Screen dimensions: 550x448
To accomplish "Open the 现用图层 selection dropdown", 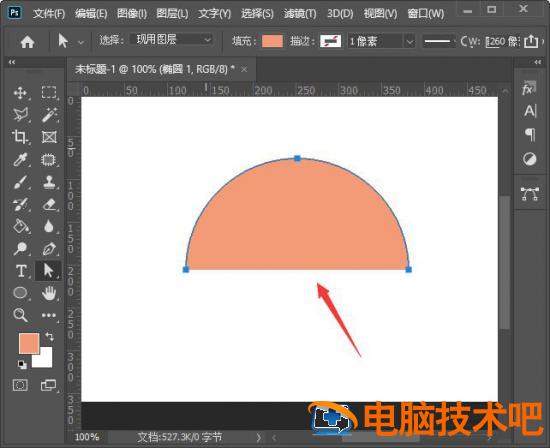I will pos(171,40).
